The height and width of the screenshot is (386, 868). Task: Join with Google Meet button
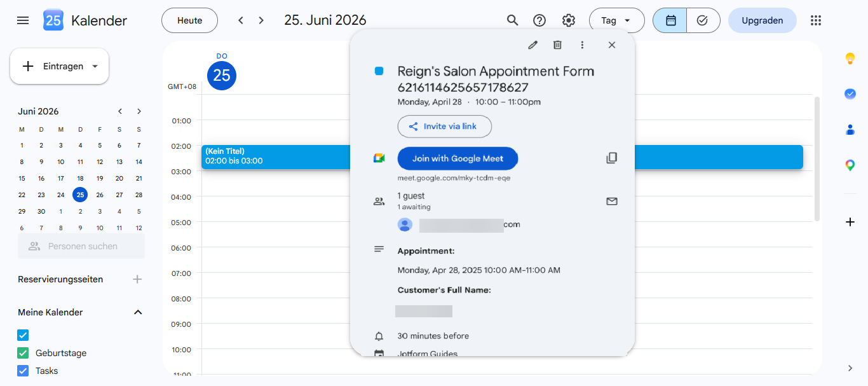(x=458, y=158)
